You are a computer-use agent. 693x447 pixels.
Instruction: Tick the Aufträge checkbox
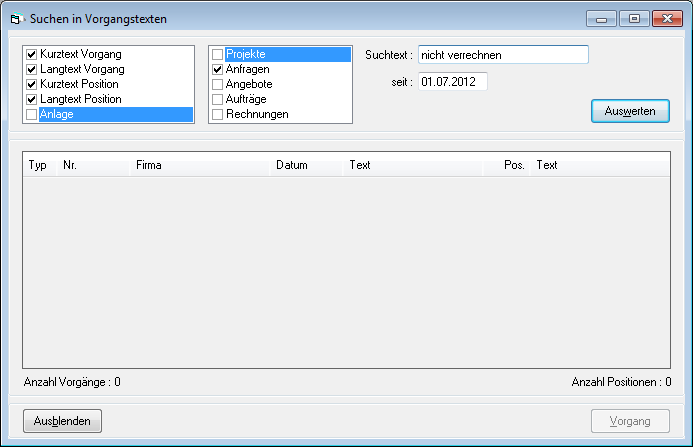(217, 99)
